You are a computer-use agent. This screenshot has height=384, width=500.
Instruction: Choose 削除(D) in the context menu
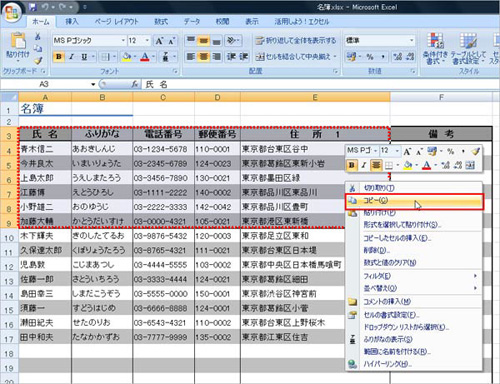(414, 250)
